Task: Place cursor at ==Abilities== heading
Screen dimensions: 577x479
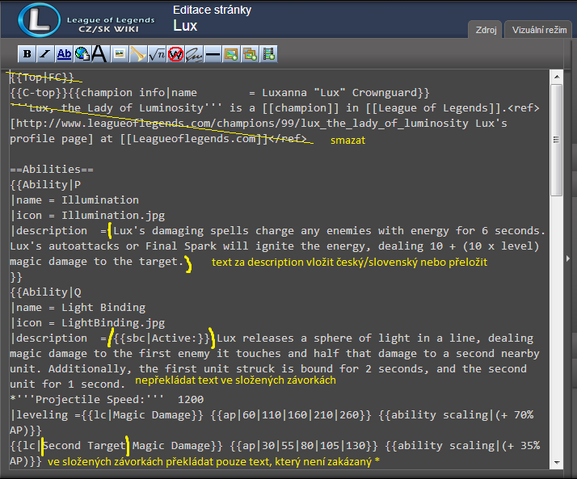Action: coord(52,170)
